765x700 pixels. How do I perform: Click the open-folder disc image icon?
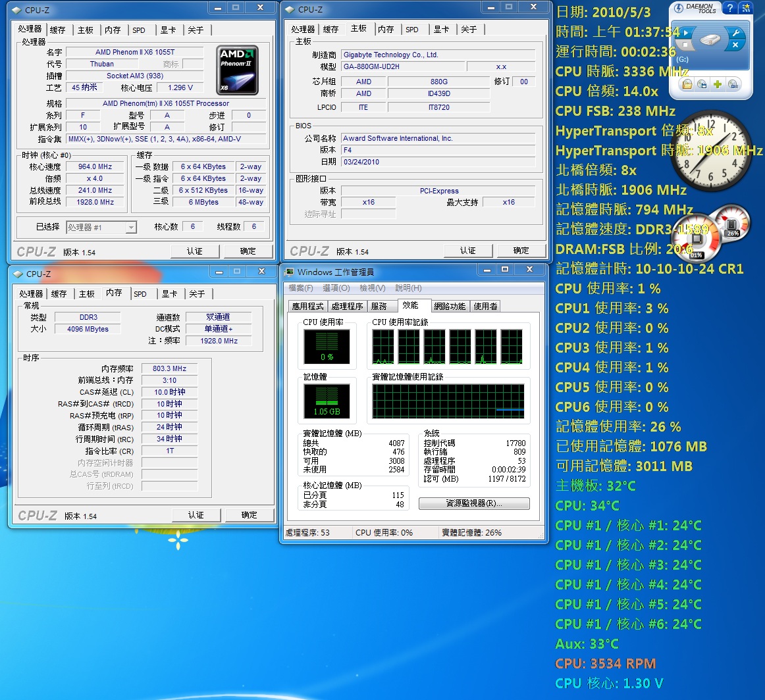click(687, 85)
